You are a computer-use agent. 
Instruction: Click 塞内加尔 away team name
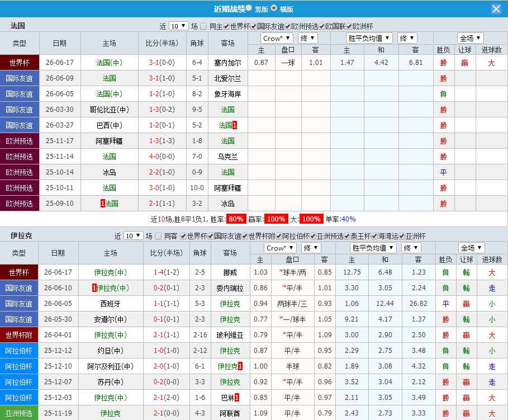(228, 63)
